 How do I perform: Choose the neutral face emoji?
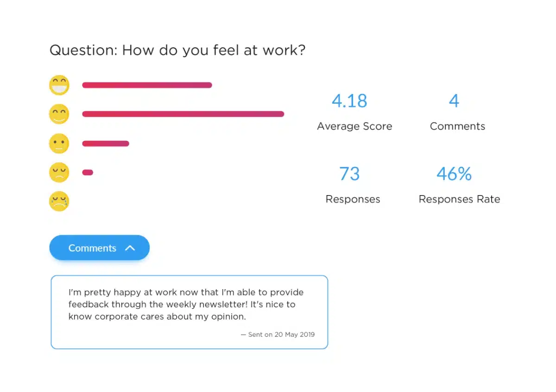(x=59, y=144)
